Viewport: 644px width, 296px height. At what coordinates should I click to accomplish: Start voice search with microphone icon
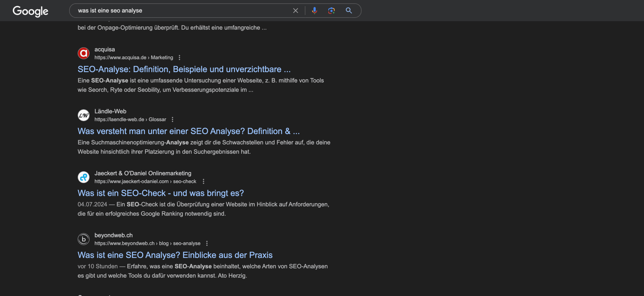click(314, 11)
